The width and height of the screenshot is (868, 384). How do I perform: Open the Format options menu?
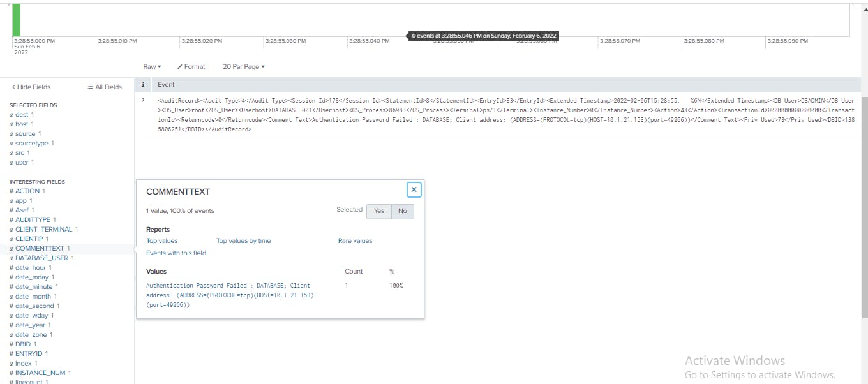click(191, 66)
